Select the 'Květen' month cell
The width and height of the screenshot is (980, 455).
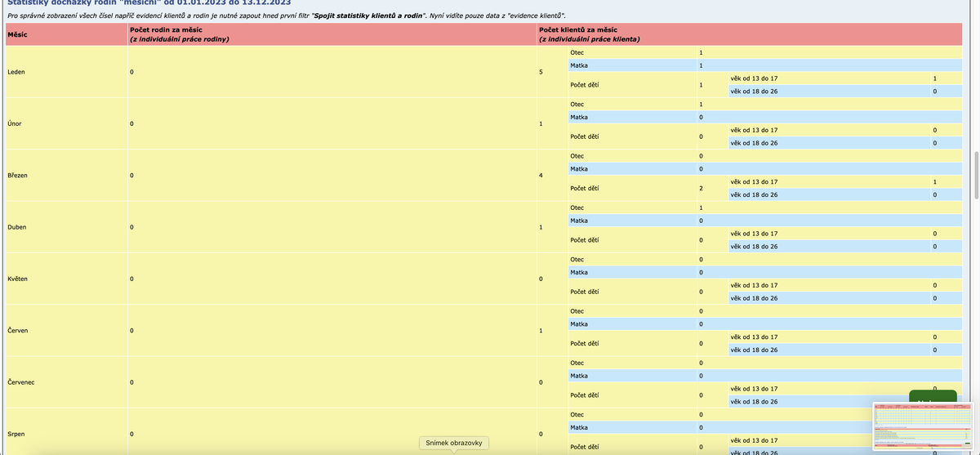point(18,279)
